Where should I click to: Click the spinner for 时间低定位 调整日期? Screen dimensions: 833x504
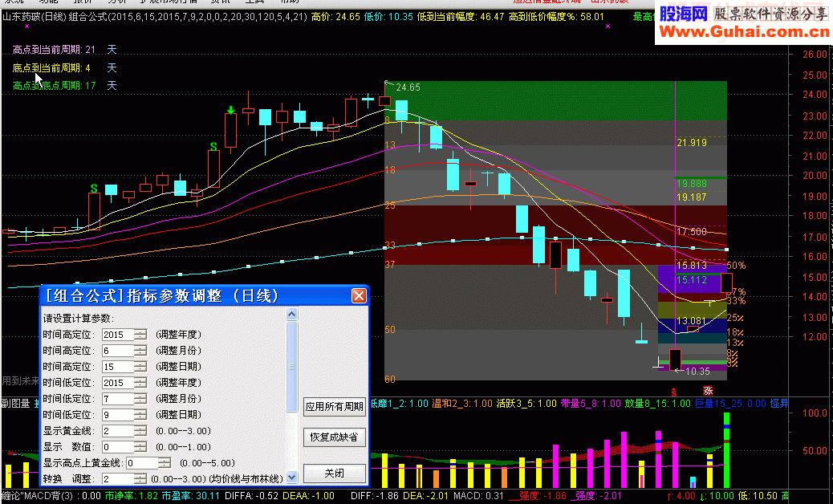click(x=140, y=414)
